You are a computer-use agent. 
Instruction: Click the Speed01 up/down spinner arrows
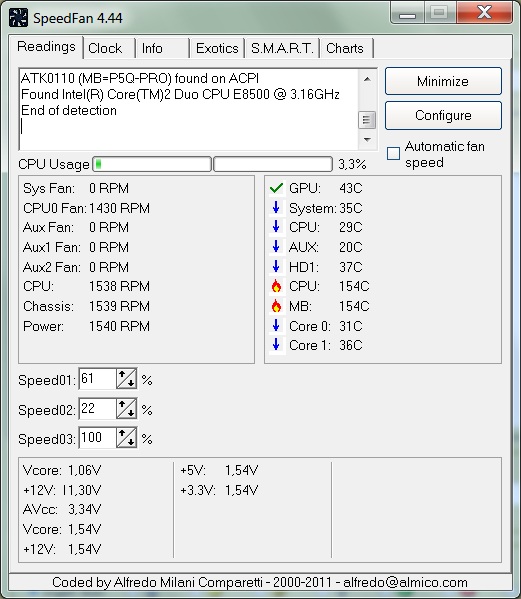[x=126, y=379]
